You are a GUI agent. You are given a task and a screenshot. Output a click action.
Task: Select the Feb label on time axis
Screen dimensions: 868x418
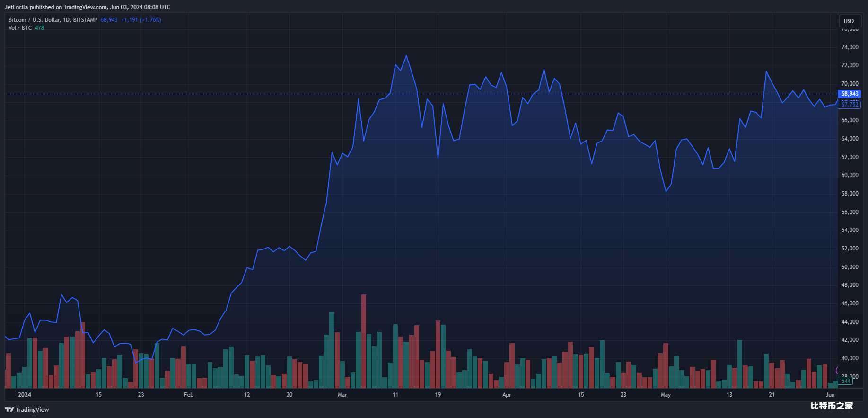point(189,395)
